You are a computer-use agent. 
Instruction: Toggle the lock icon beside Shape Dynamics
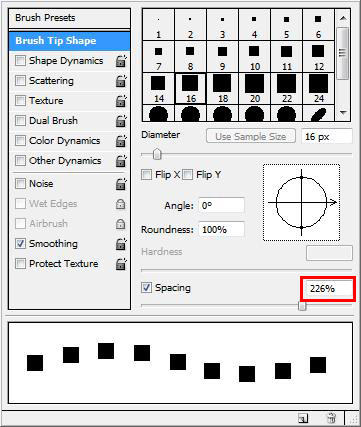pyautogui.click(x=121, y=61)
